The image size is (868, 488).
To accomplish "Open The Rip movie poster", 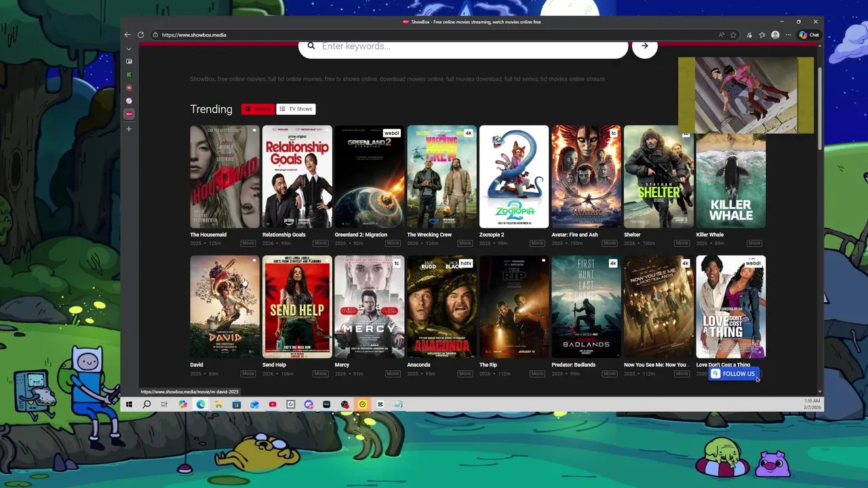I will tap(514, 306).
